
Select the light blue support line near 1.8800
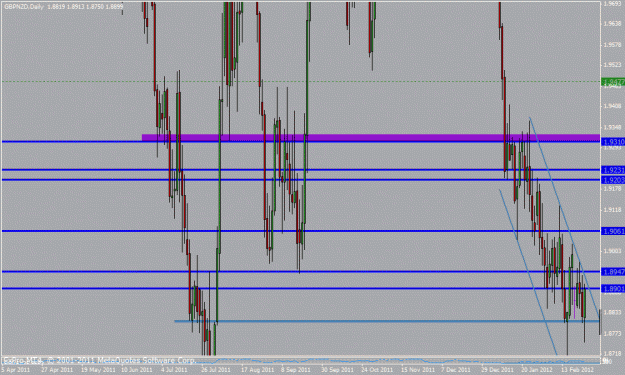point(387,321)
